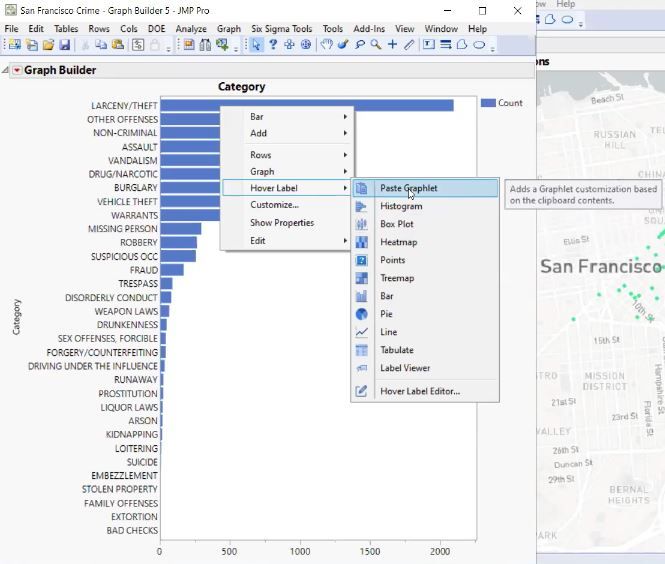Expand the Rows submenu in context menu
The image size is (665, 564).
tap(287, 155)
